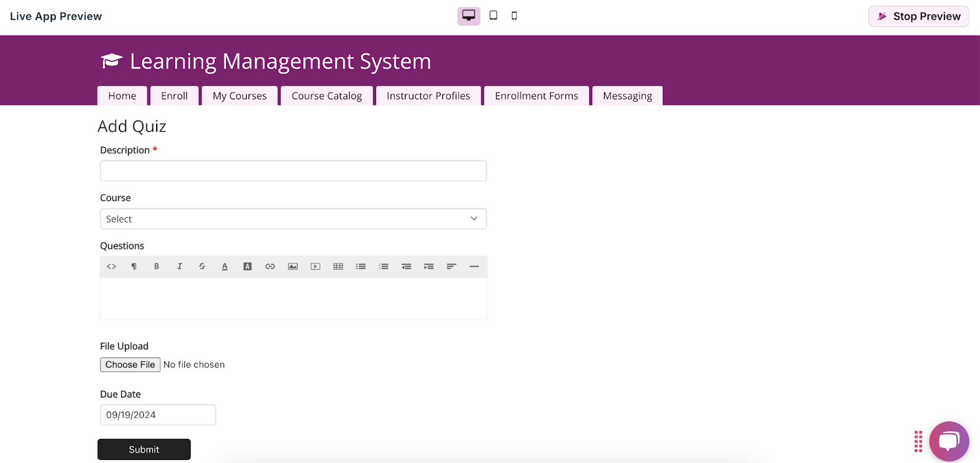Open text alignment options in the editor toolbar
This screenshot has height=463, width=980.
coord(451,266)
